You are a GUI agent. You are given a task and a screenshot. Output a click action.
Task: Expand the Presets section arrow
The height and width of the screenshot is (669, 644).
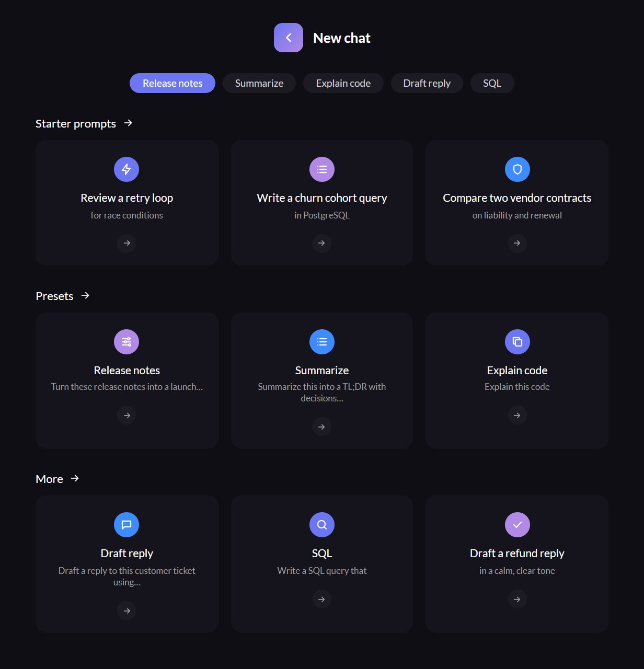pyautogui.click(x=85, y=296)
